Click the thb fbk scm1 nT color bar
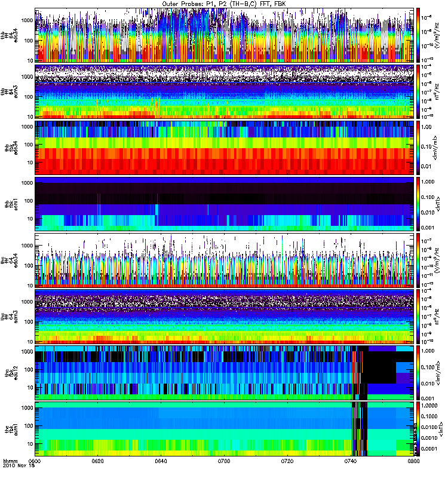Screen dimensions: 448x478 click(418, 204)
